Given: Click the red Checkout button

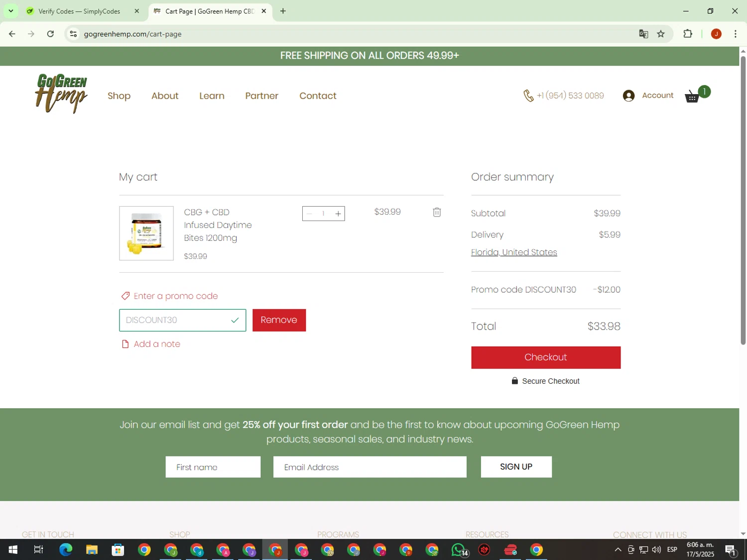Looking at the screenshot, I should tap(546, 357).
